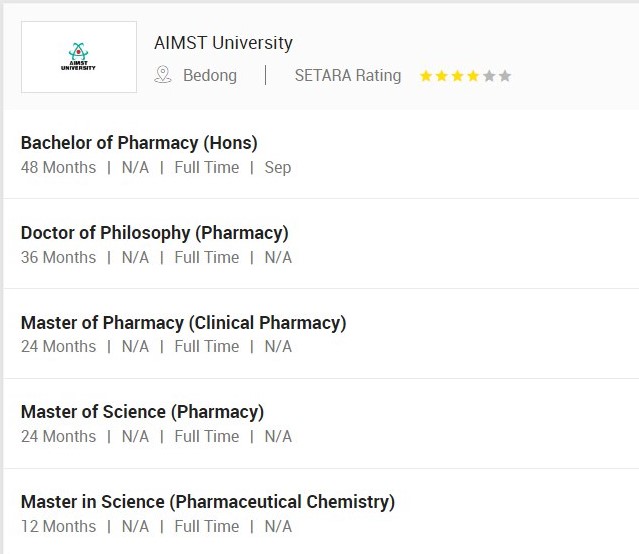Click the 12 Months duration detail
This screenshot has height=554, width=639.
pyautogui.click(x=58, y=526)
